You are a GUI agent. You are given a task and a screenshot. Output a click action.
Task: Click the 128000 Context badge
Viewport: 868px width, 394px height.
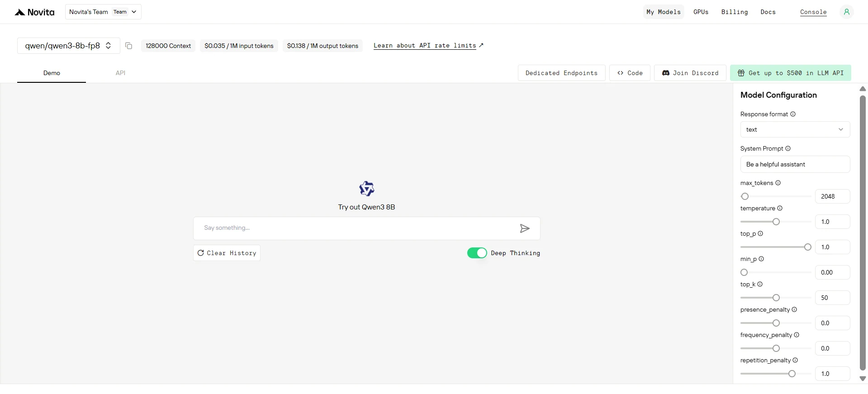click(x=168, y=46)
